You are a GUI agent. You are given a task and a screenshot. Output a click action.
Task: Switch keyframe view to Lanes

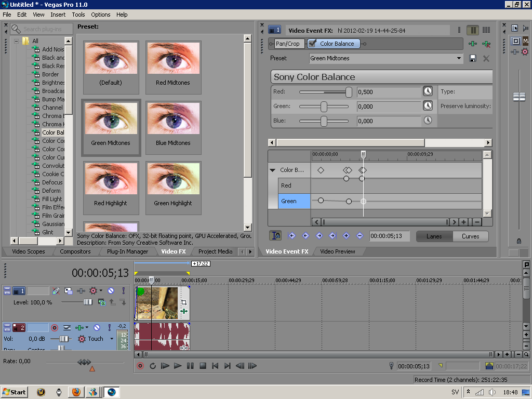pyautogui.click(x=434, y=236)
